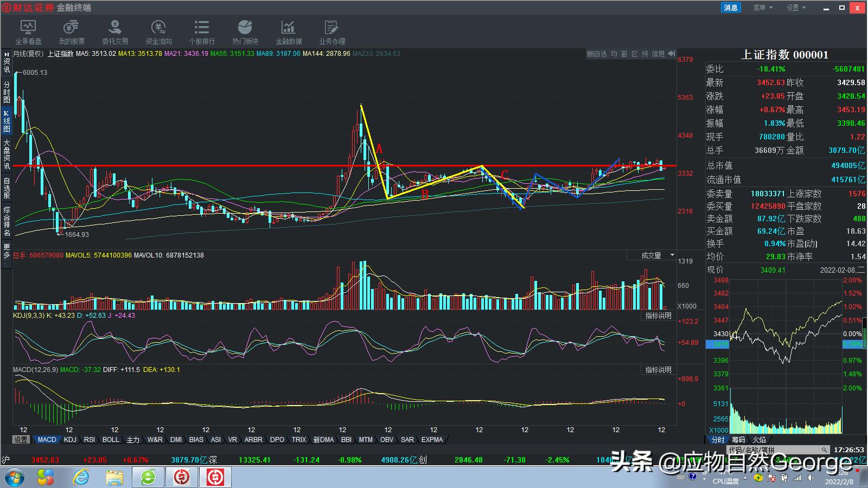The width and height of the screenshot is (868, 488).
Task: Toggle 信息 info overlay on chart
Action: point(658,54)
